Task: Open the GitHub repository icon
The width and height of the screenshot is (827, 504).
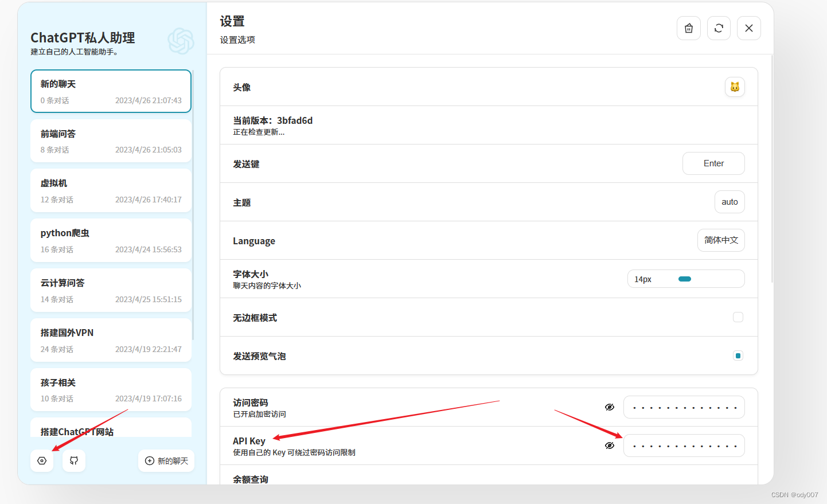Action: 74,461
